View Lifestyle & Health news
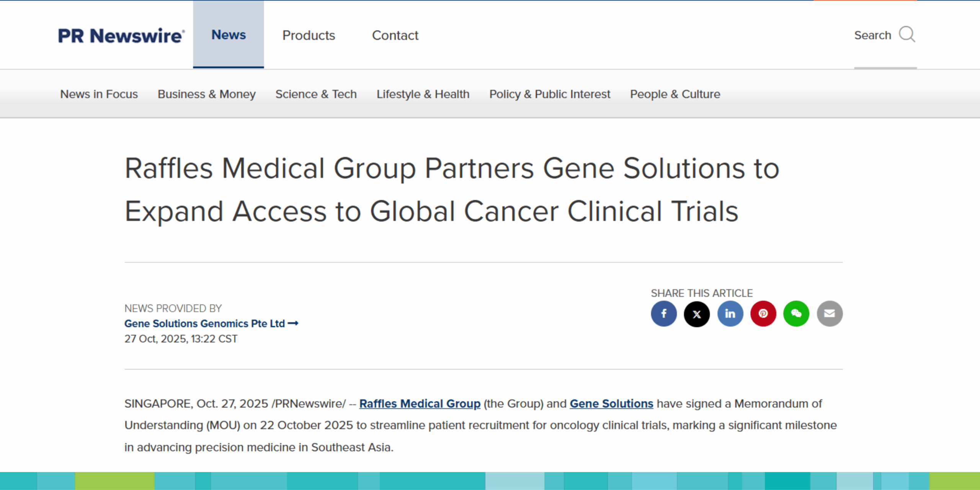Image resolution: width=980 pixels, height=490 pixels. click(423, 94)
